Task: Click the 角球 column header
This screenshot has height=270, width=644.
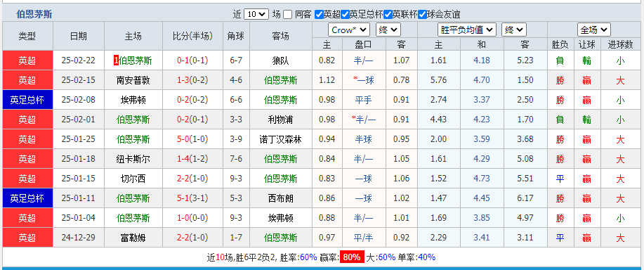Action: [236, 36]
